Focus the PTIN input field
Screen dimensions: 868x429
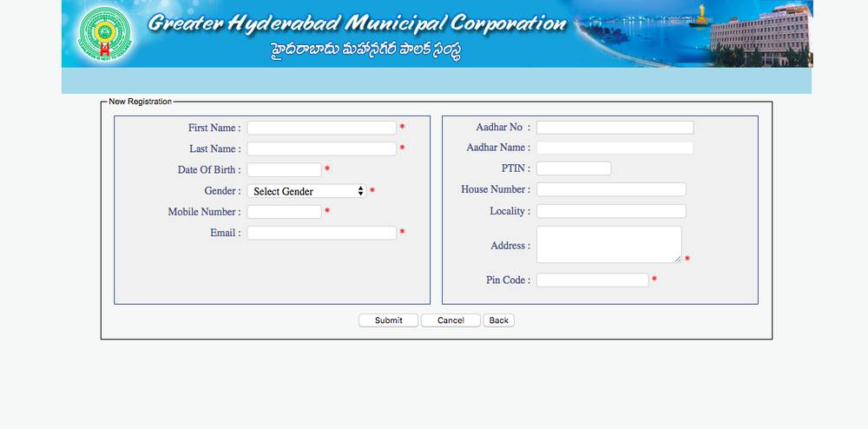[x=574, y=168]
